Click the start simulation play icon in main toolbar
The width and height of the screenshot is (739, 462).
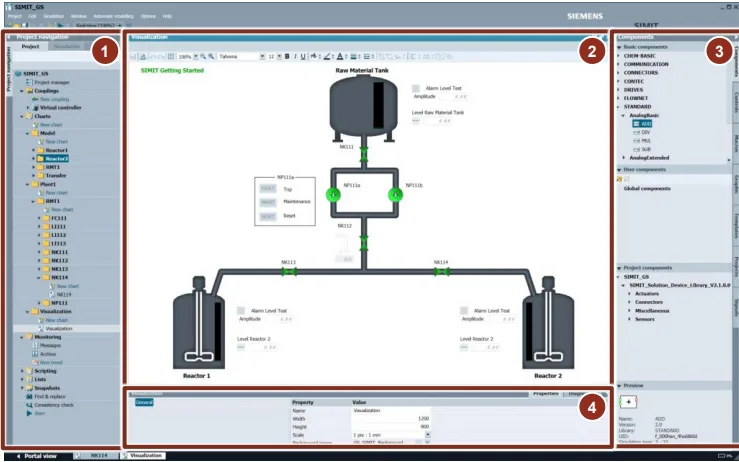pos(60,25)
